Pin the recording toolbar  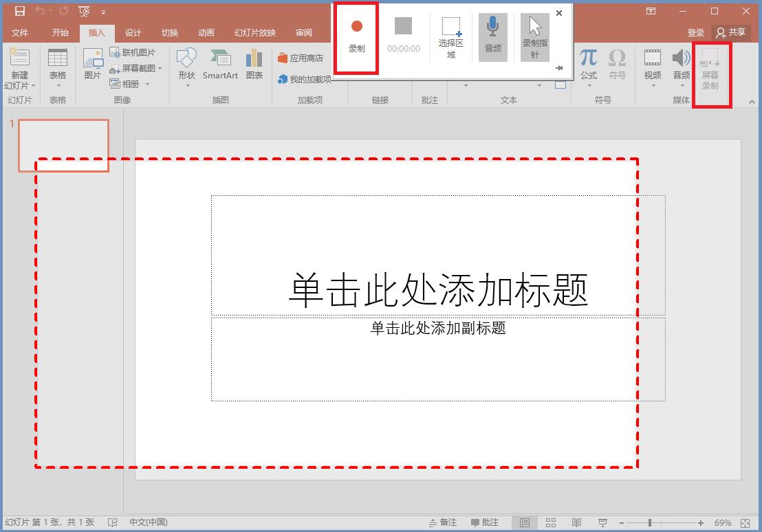[560, 67]
